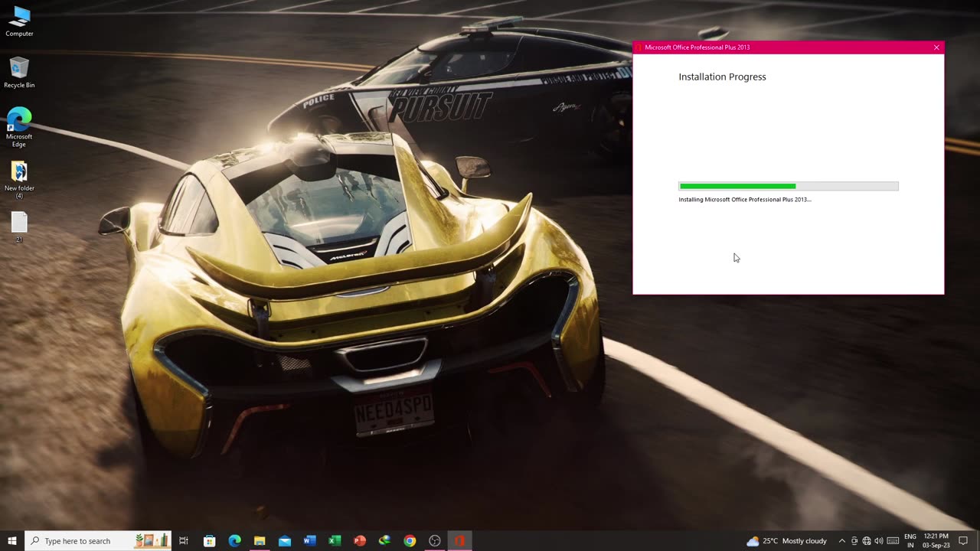
Task: Open Microsoft Edge from the taskbar
Action: point(234,541)
